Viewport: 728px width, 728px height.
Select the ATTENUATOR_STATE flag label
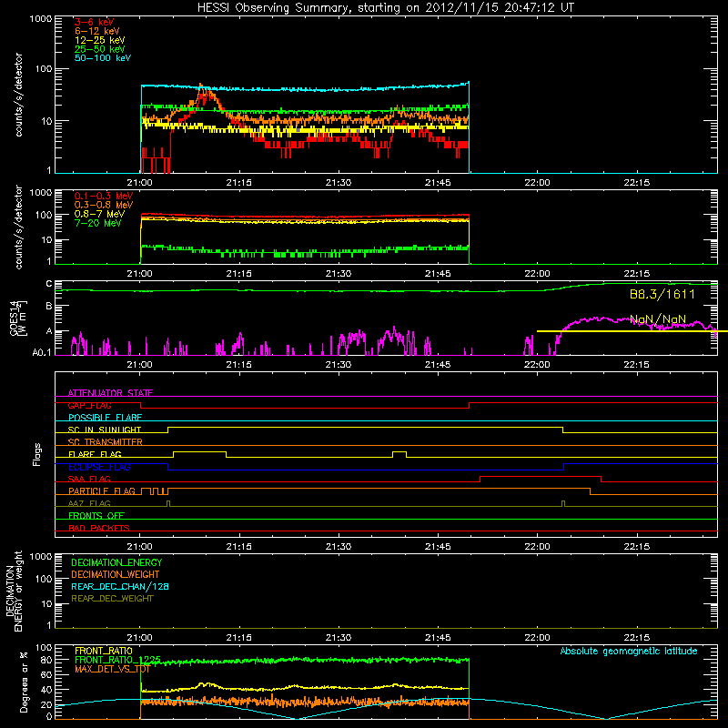(x=110, y=393)
